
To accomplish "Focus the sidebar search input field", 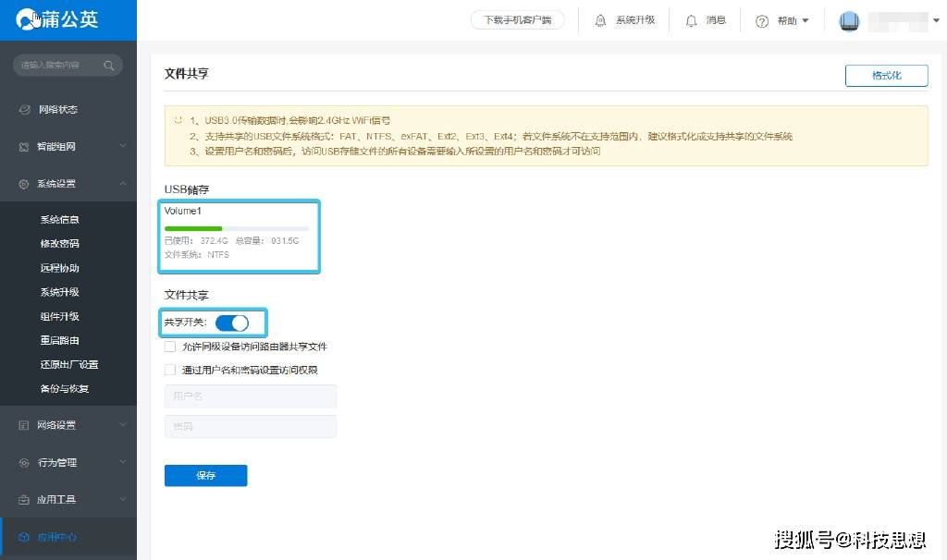I will click(68, 66).
